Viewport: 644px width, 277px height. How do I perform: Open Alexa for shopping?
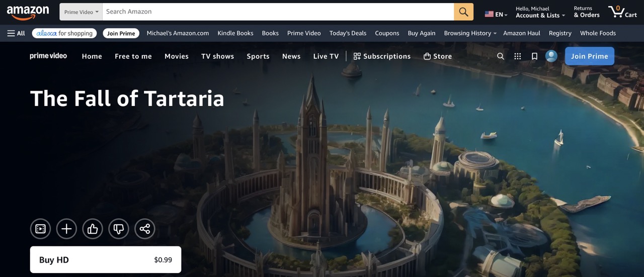64,33
